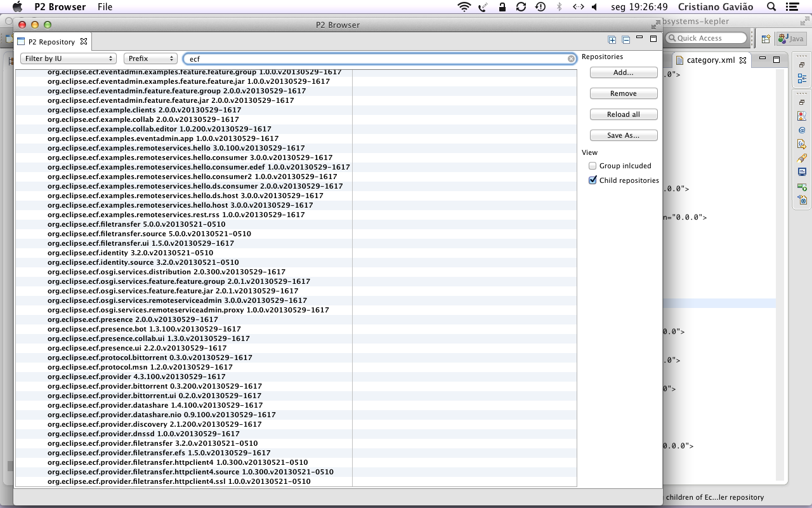Close the P2 Repository tab
The image size is (812, 508).
coord(83,42)
